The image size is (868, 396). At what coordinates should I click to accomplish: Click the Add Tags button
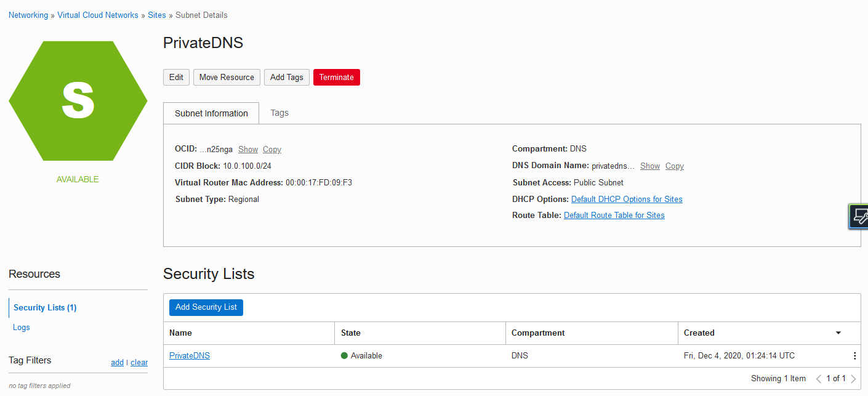pos(286,77)
